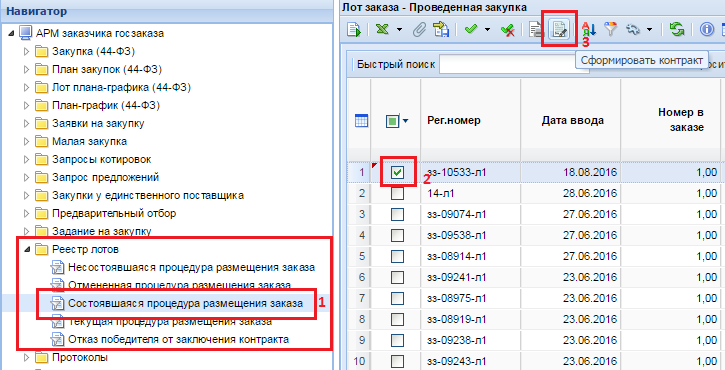Select Предварительный отбор in navigator

(x=114, y=214)
